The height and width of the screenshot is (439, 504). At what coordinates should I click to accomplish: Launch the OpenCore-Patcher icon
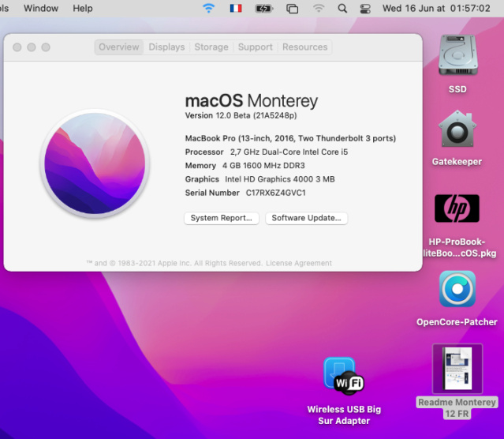pos(457,289)
